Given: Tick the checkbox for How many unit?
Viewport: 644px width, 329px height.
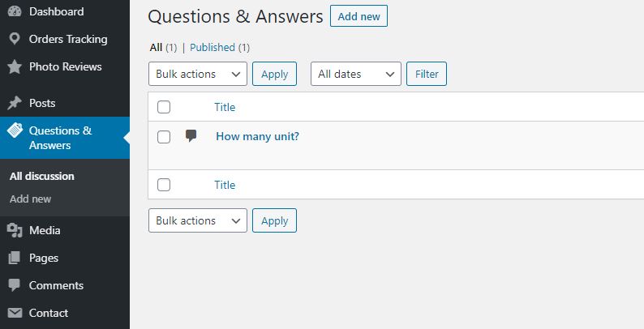Looking at the screenshot, I should 164,137.
